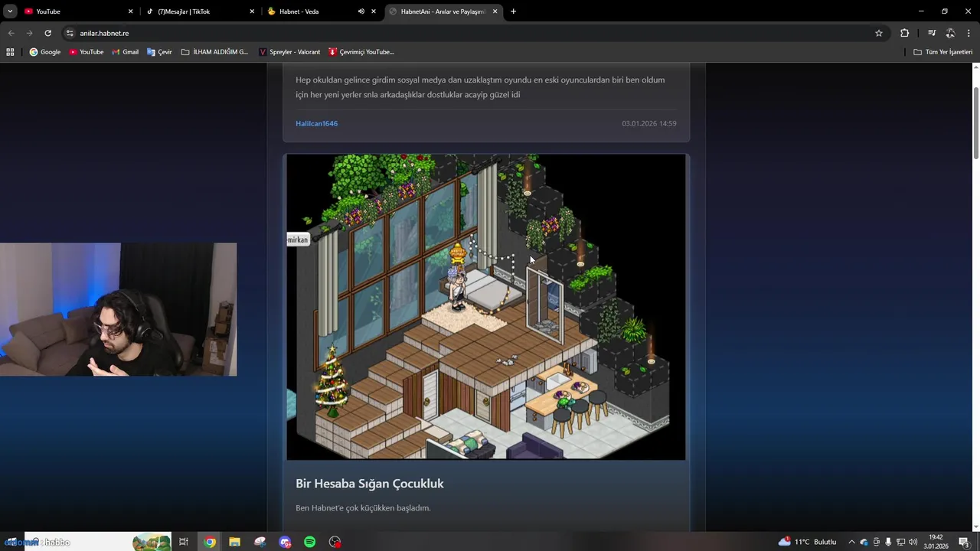
Task: Open the Halilcan1646 author link
Action: (316, 123)
